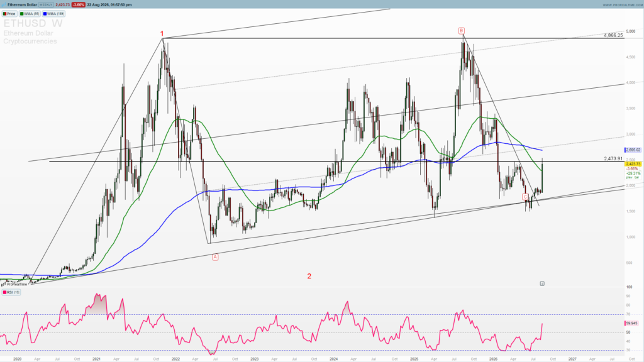Open the Price indicator settings label

pyautogui.click(x=9, y=14)
